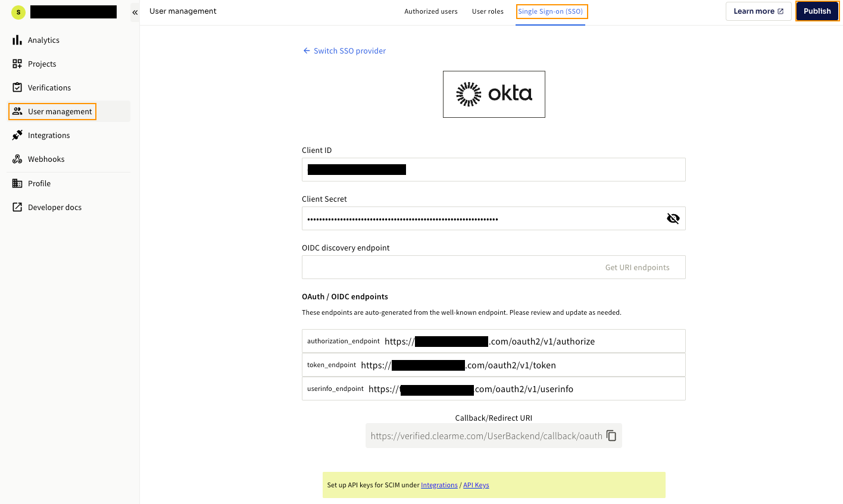The image size is (843, 504).
Task: Open Developer docs external link icon
Action: tap(17, 207)
